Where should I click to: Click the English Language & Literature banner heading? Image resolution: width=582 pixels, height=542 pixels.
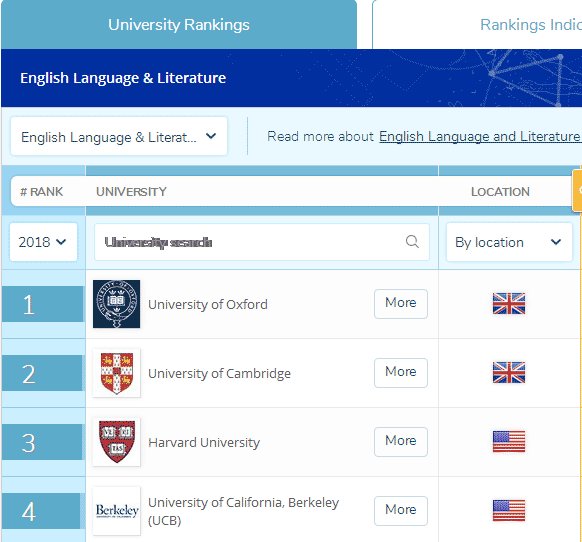(x=123, y=78)
